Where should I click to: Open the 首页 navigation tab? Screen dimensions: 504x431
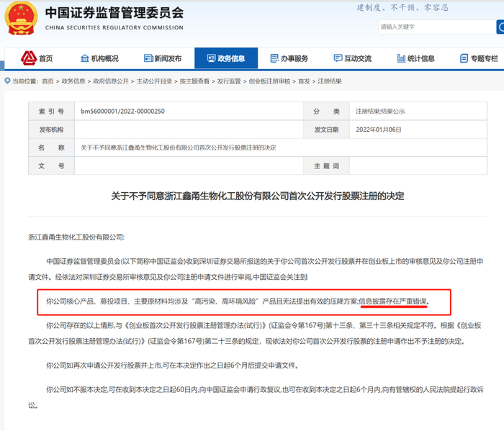[37, 58]
